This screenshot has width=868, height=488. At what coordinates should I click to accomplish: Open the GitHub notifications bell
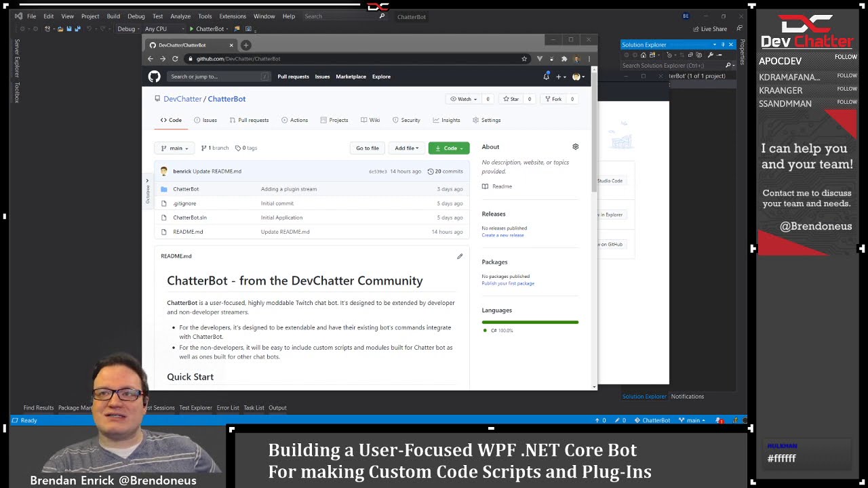pos(546,77)
